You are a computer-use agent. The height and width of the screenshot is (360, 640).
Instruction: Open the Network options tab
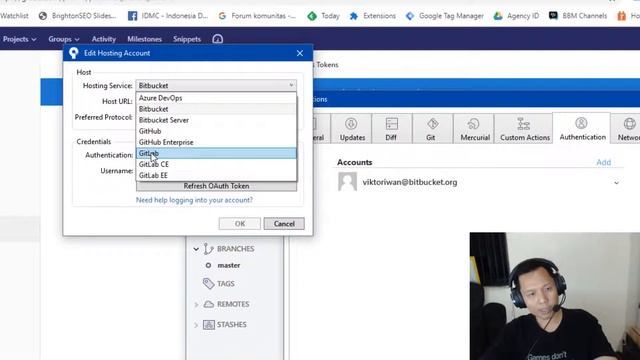[x=626, y=129]
